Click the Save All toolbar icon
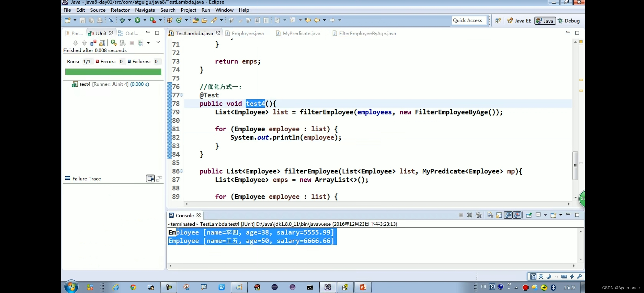This screenshot has height=293, width=644. 91,20
